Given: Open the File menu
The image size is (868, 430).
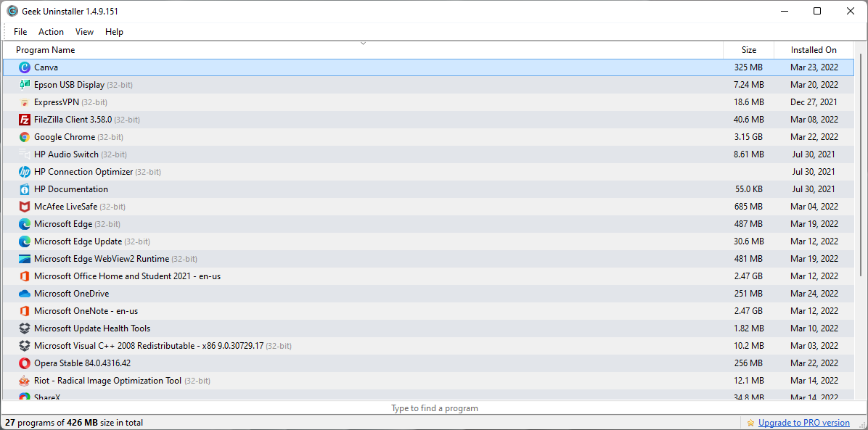Looking at the screenshot, I should tap(20, 32).
